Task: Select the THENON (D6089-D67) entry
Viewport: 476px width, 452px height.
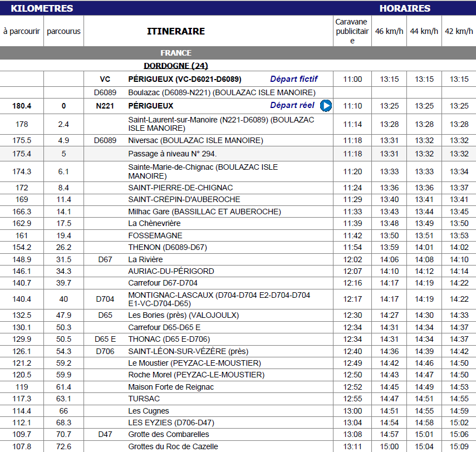Action: coord(168,247)
